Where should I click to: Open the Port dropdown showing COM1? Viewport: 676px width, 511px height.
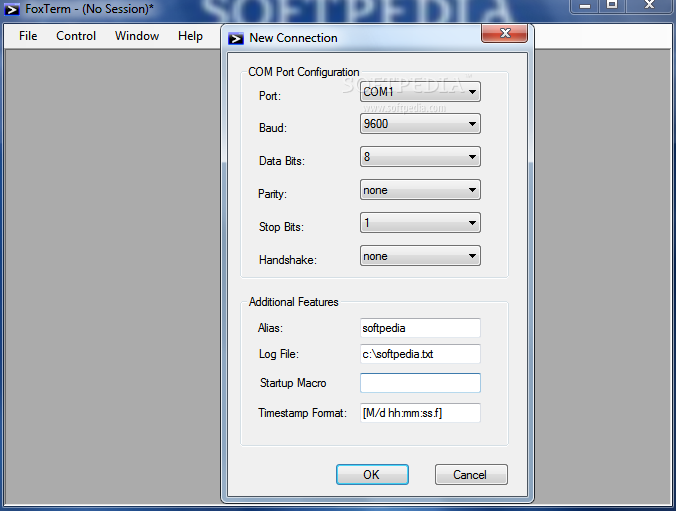420,92
